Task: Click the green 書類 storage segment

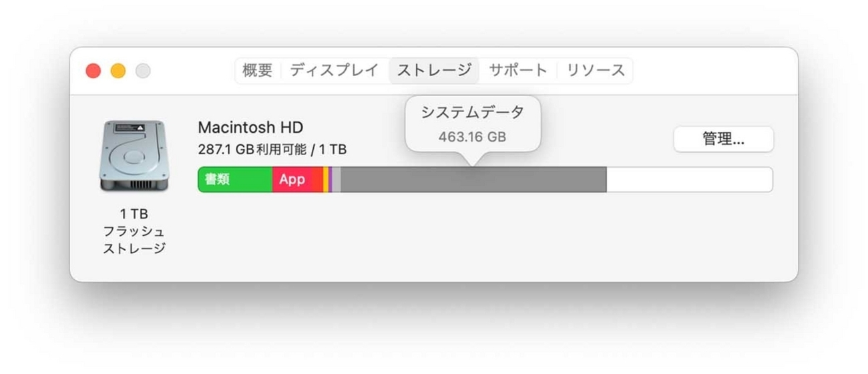Action: click(x=235, y=180)
